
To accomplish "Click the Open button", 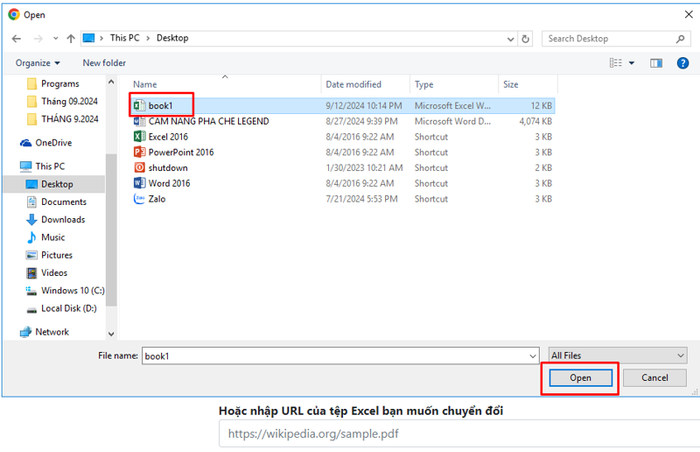I will tap(580, 378).
